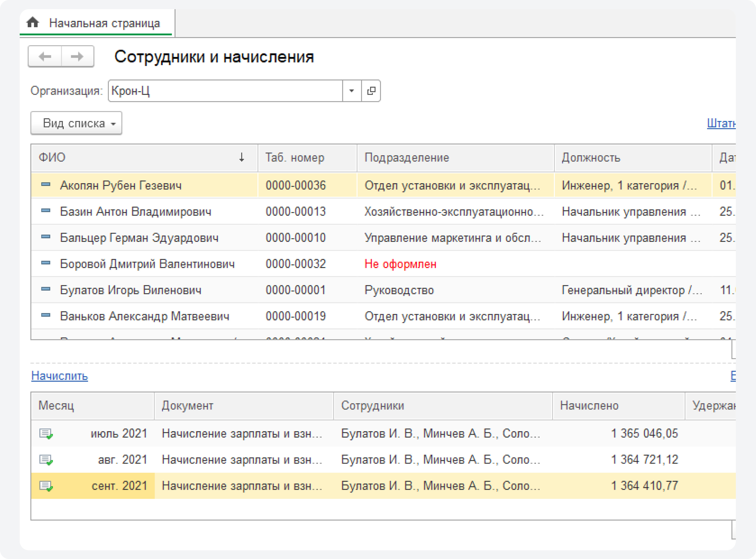Click the Подразделение column header
Screen dimensions: 756x559
click(x=407, y=157)
